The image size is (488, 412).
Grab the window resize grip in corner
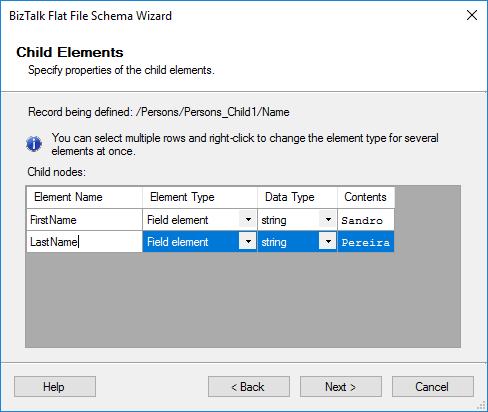481,405
